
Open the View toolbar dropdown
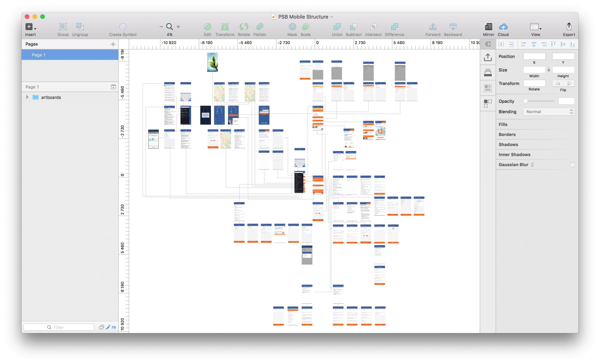click(535, 27)
